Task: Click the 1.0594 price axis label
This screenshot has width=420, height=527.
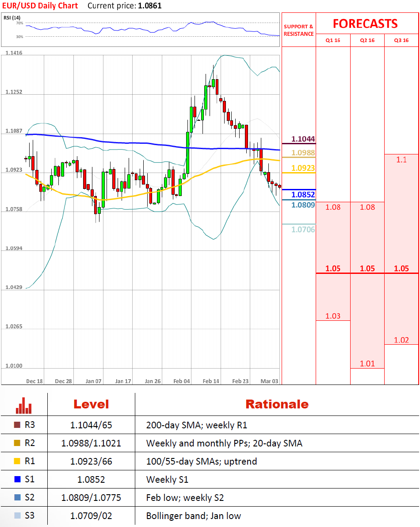Action: tap(14, 248)
